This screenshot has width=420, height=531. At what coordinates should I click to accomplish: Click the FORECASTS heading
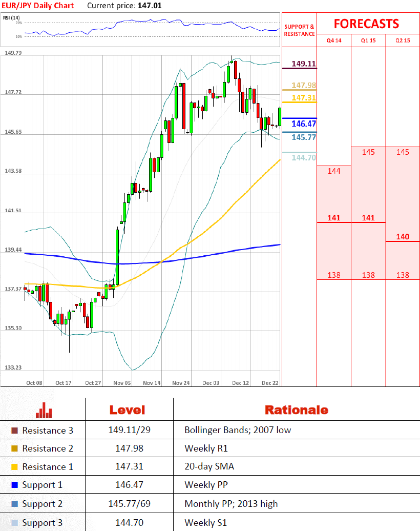pyautogui.click(x=367, y=24)
